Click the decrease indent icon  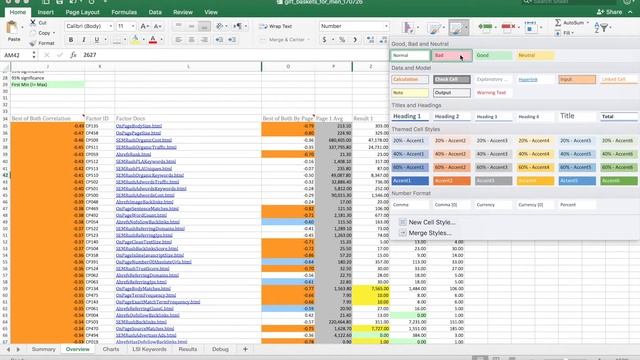pyautogui.click(x=219, y=40)
